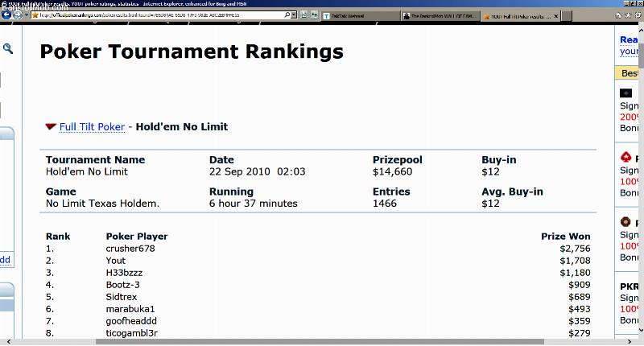Click the horizontal scrollbar left arrow
The width and height of the screenshot is (644, 346).
point(9,341)
